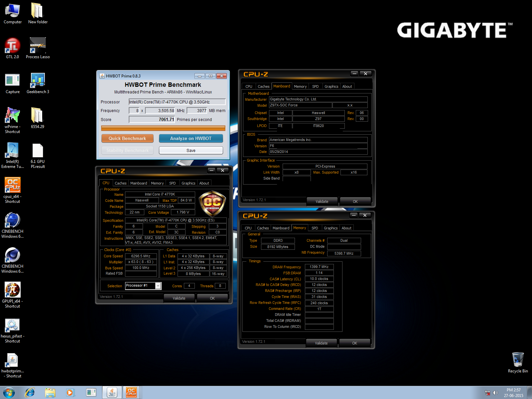
Task: Switch to the Java HWBOT Prime taskbar item
Action: (x=112, y=393)
